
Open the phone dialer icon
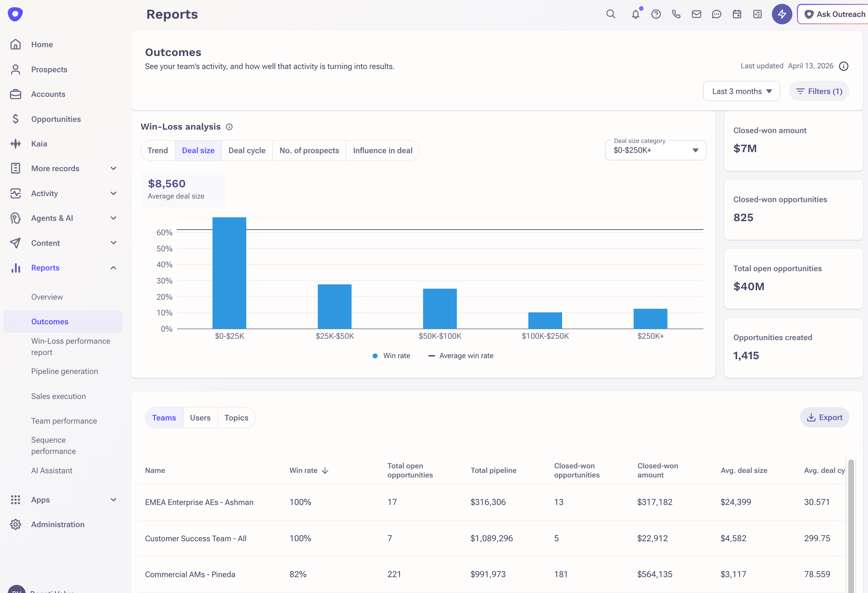(676, 14)
